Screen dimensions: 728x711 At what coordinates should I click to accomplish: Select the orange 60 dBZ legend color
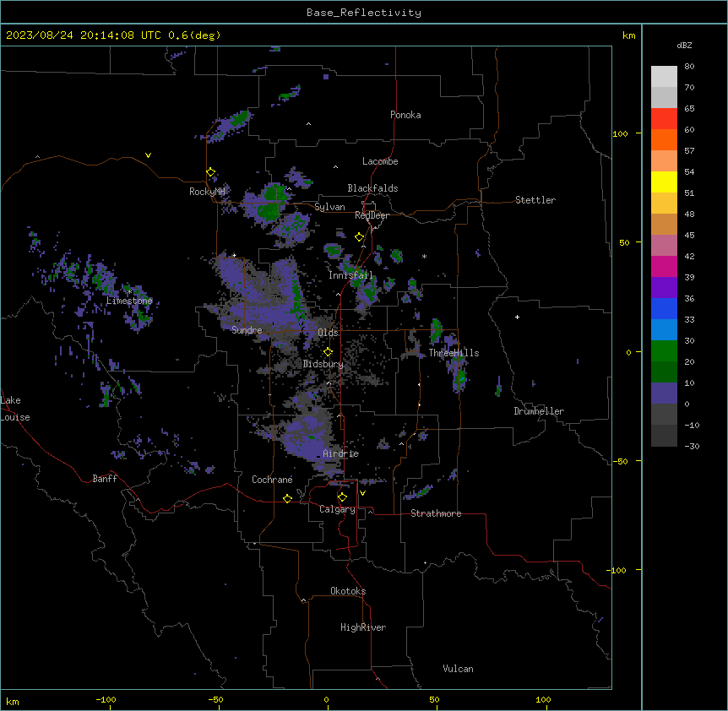[x=664, y=139]
